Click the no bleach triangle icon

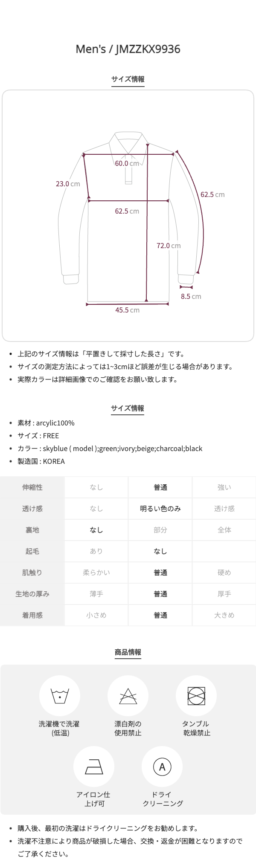coord(128,696)
